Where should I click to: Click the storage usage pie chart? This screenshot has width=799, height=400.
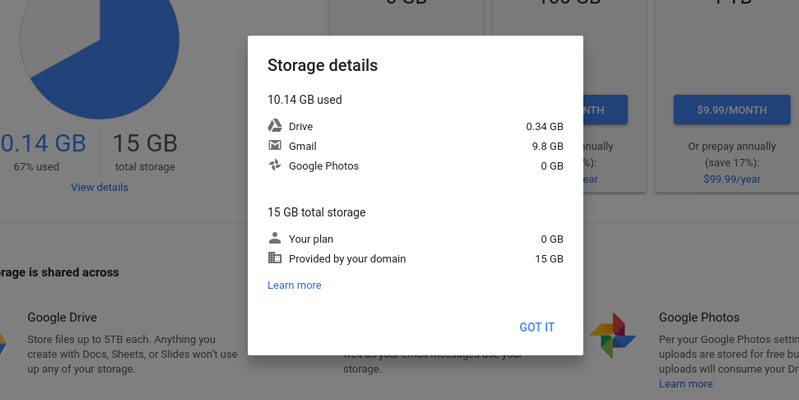coord(99,40)
